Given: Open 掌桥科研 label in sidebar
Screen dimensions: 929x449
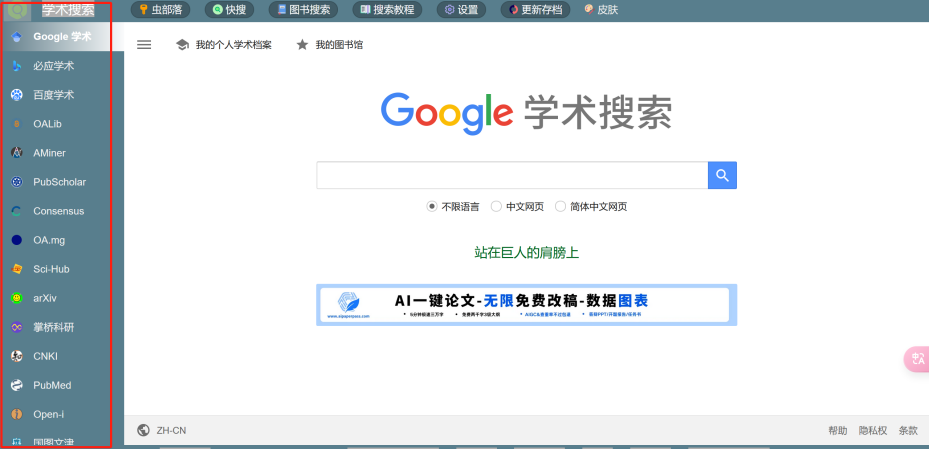Looking at the screenshot, I should pos(53,327).
